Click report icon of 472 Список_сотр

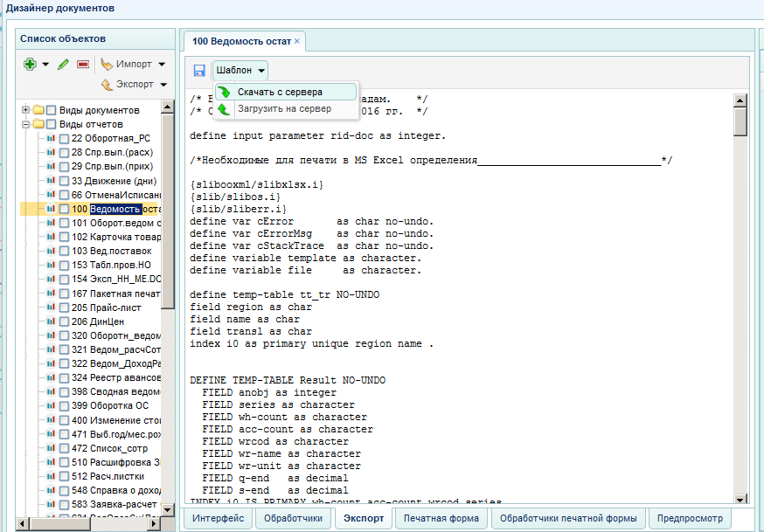point(51,448)
